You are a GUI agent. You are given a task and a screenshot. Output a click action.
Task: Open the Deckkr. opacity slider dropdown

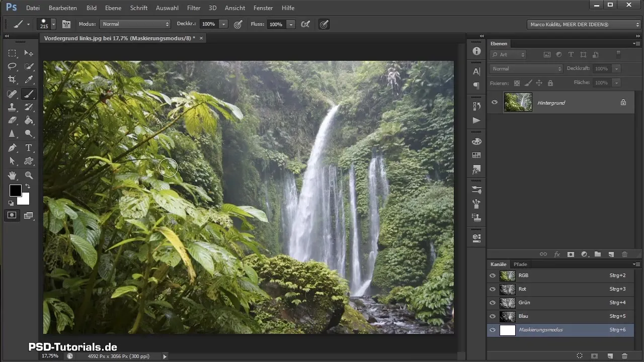click(x=223, y=24)
